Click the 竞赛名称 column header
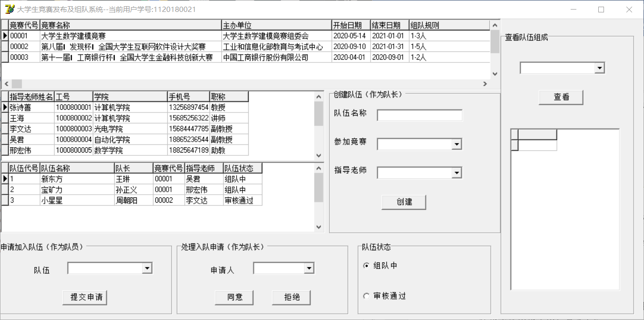This screenshot has width=644, height=320. (x=131, y=25)
